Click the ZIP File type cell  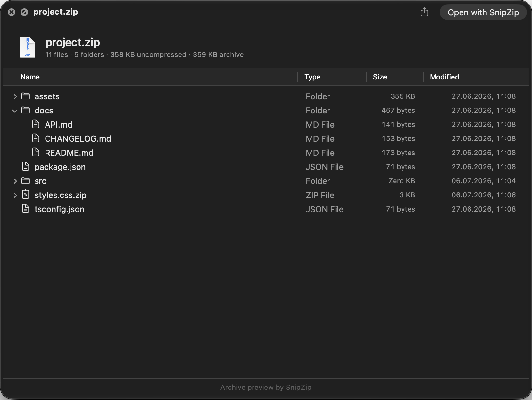[320, 195]
